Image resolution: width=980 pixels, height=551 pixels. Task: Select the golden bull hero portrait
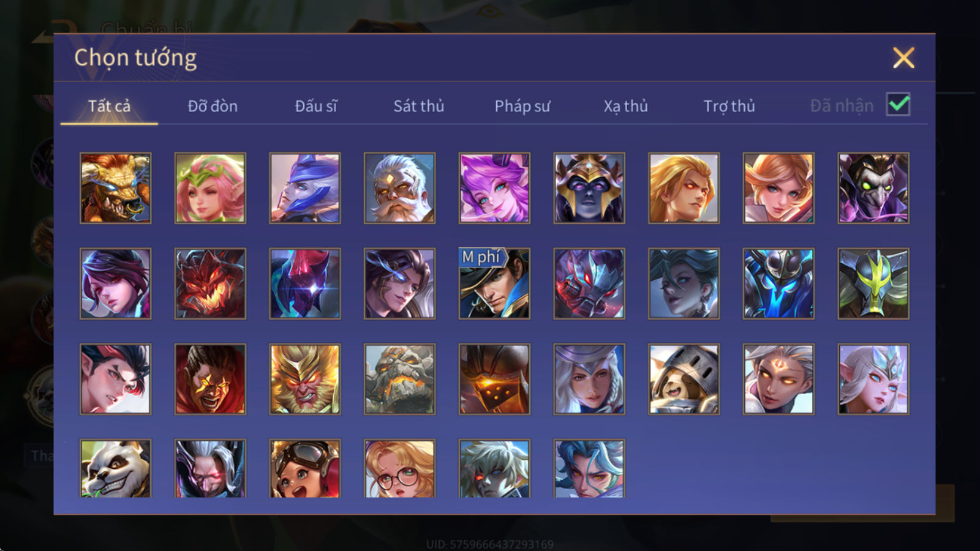(115, 188)
